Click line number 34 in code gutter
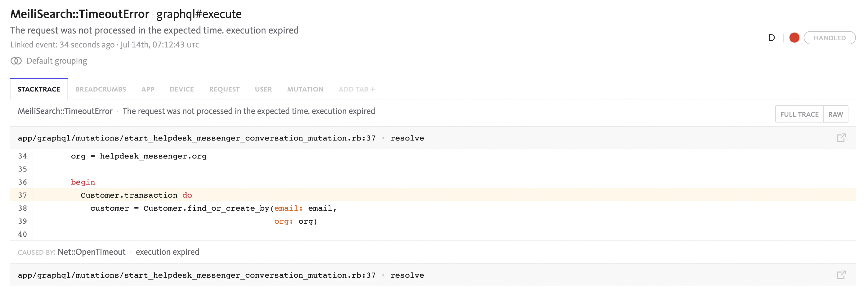The height and width of the screenshot is (291, 868). pos(22,156)
